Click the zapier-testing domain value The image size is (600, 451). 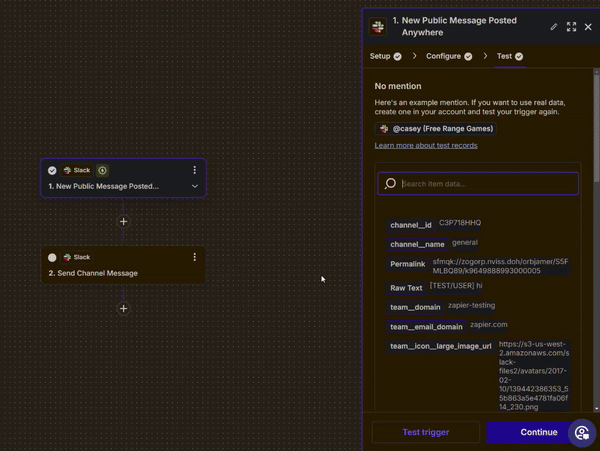471,305
